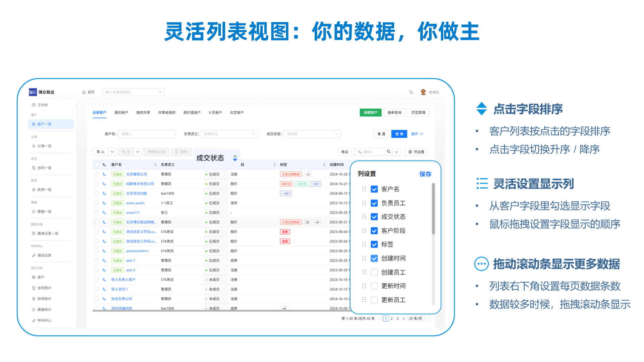Click green 创建客户 button
Image resolution: width=644 pixels, height=362 pixels.
coord(370,113)
